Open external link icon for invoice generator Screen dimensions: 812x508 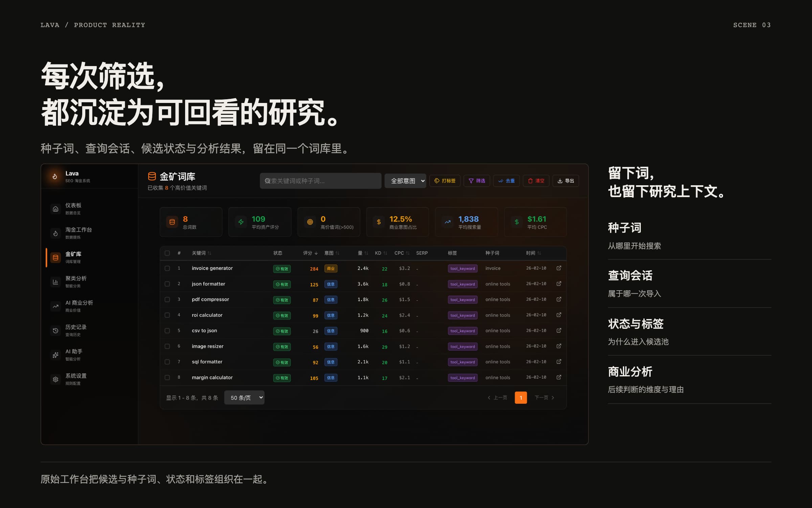click(x=559, y=268)
